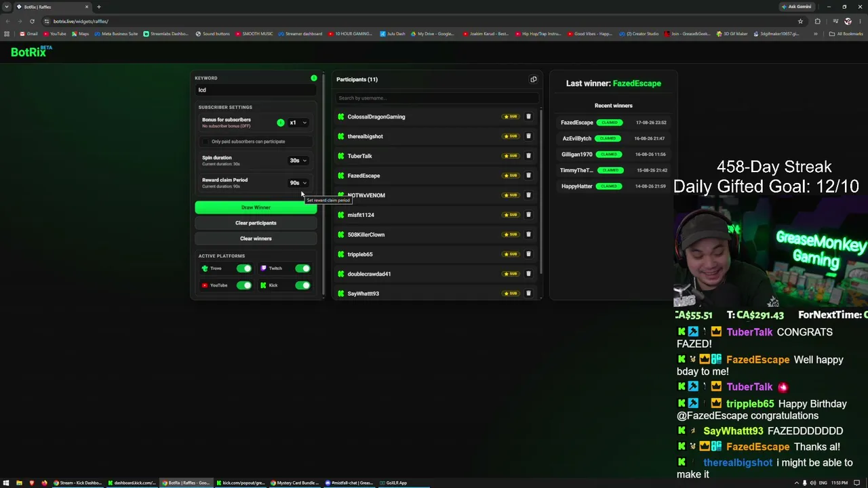This screenshot has height=488, width=868.
Task: Click the Search by username field
Action: [437, 98]
